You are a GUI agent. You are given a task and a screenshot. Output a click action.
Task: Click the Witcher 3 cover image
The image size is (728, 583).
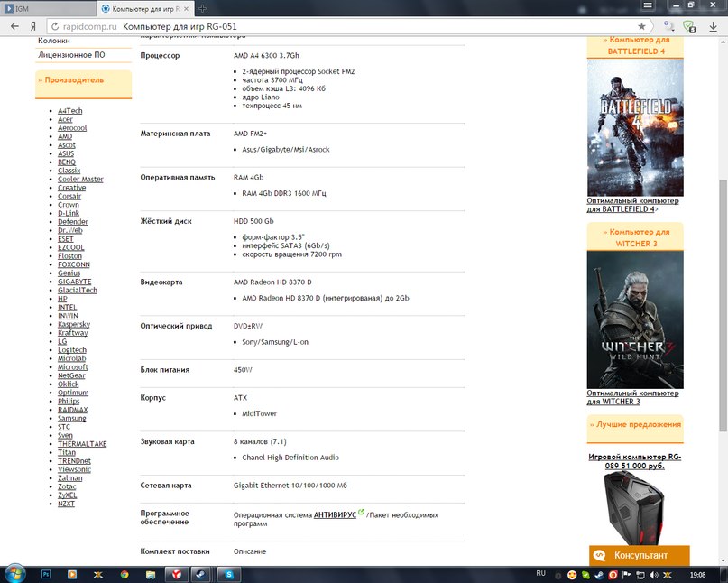[x=635, y=319]
